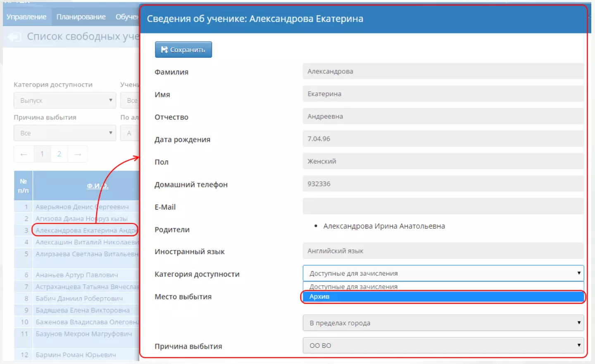Click the Имя field with Екатерина

coord(443,94)
